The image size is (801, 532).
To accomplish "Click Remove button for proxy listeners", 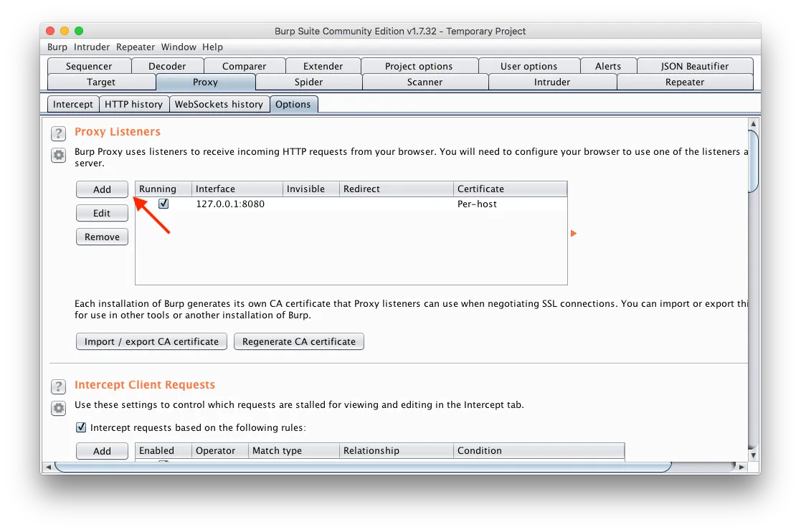I will [102, 237].
